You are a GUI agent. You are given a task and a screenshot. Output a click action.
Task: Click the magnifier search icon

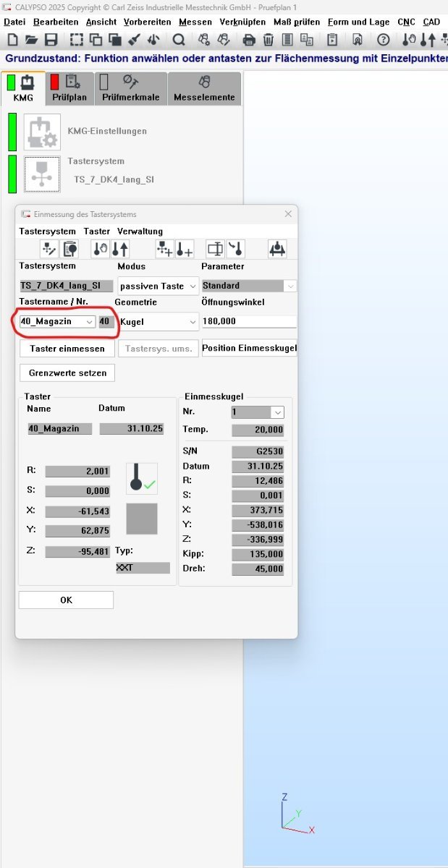click(x=178, y=40)
